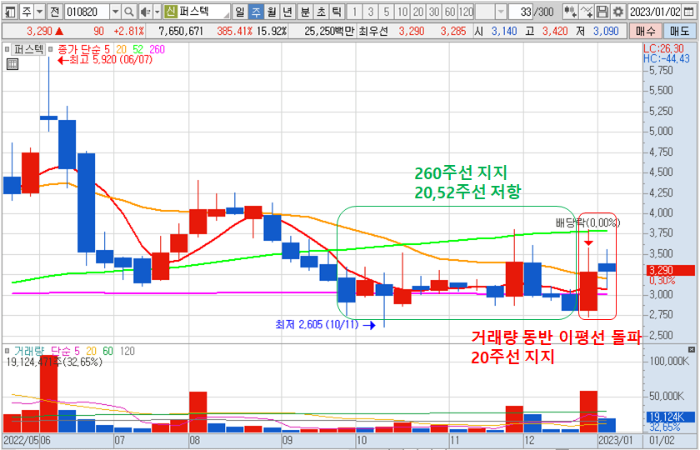
Task: Click the 종가 단순 5 moving average legend
Action: [83, 49]
